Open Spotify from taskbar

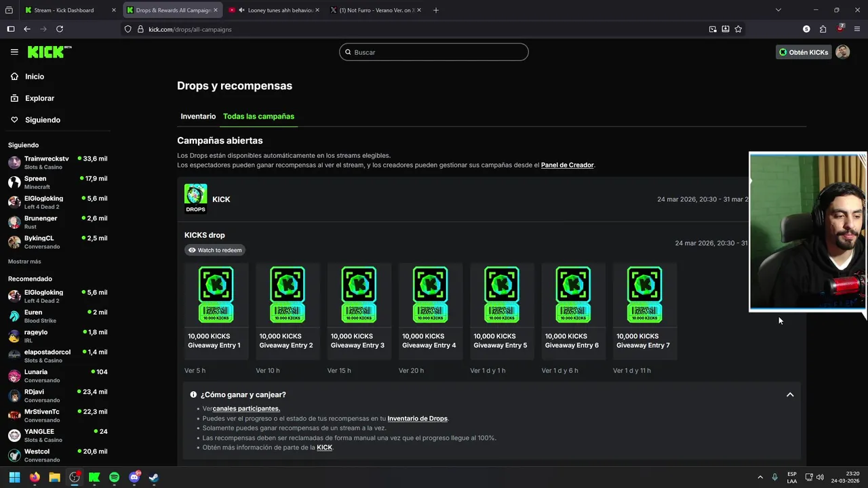click(114, 477)
